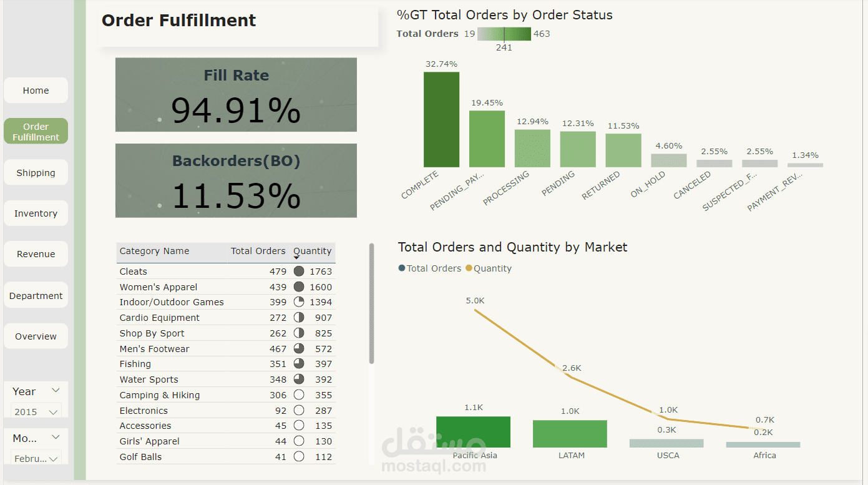Select the COMPLETE status bar
The width and height of the screenshot is (868, 485).
pyautogui.click(x=441, y=119)
